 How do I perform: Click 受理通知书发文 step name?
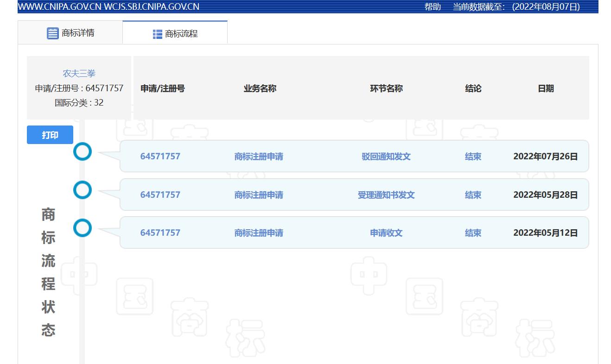(386, 195)
